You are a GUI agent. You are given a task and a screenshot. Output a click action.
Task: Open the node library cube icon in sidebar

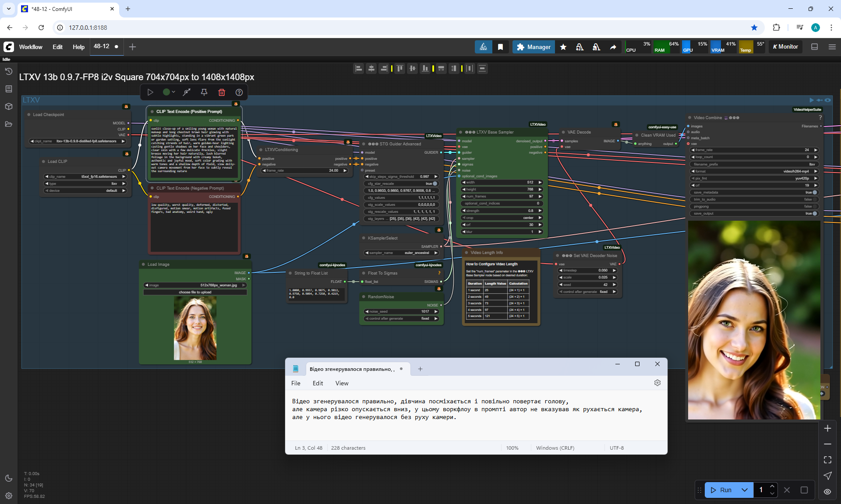click(x=8, y=106)
